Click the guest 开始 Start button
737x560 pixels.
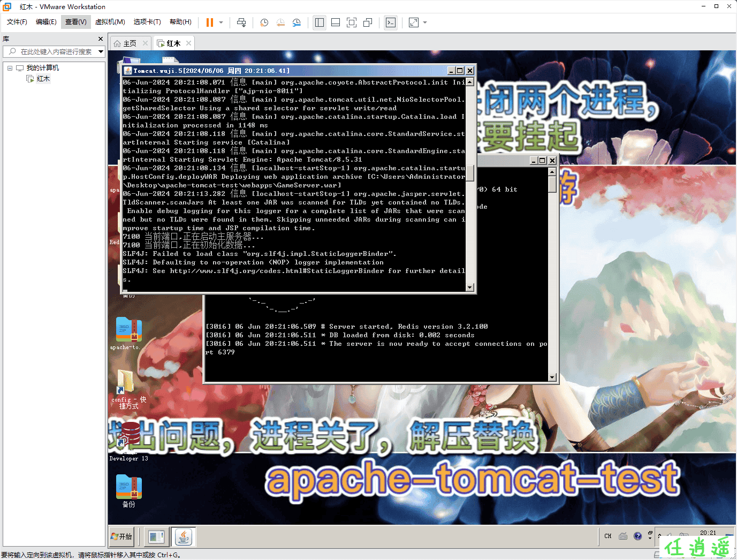(x=121, y=536)
